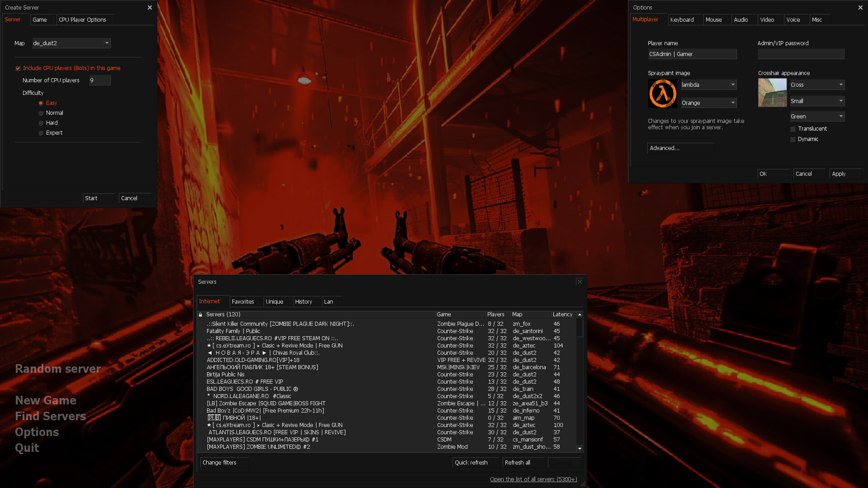Uncheck Include CPU players (Bots) checkbox
The height and width of the screenshot is (488, 868).
[18, 68]
